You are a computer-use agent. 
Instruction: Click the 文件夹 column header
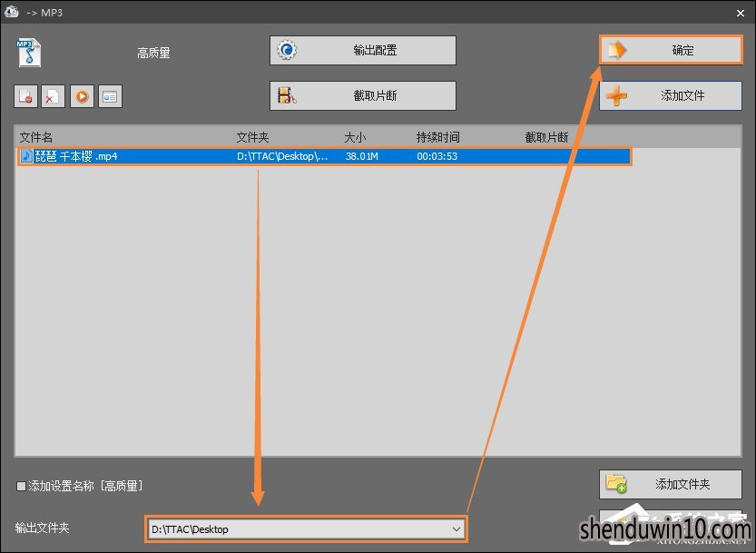pos(252,137)
